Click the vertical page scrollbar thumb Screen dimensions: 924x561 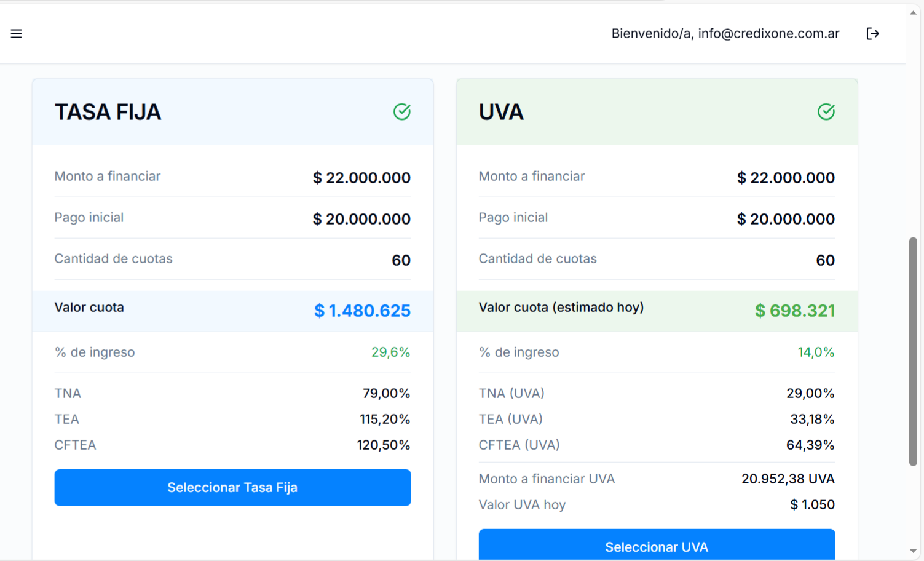click(913, 351)
